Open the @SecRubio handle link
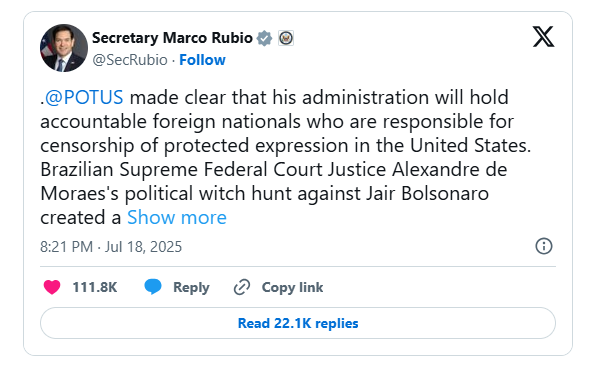This screenshot has width=599, height=369. coord(130,60)
